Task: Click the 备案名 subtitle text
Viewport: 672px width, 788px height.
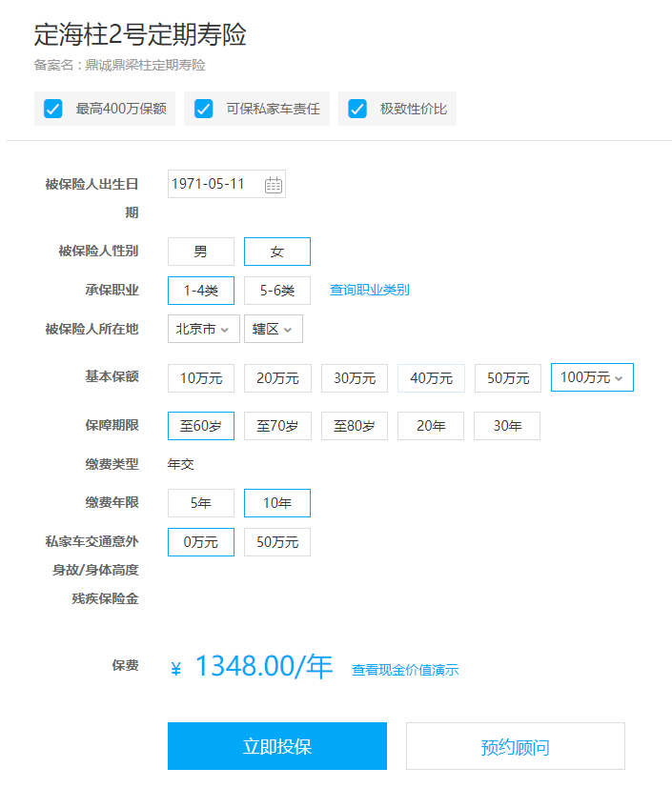Action: 119,66
